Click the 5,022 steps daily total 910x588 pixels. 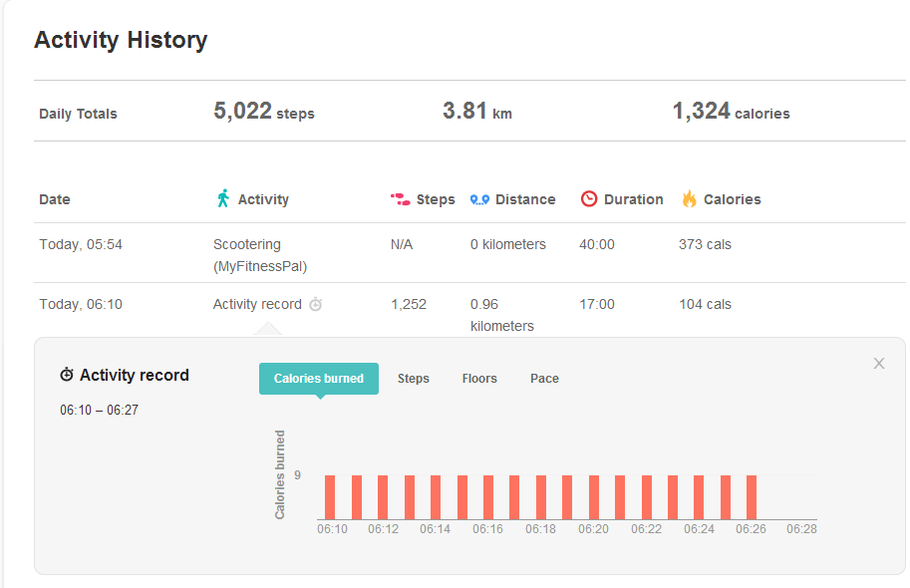[x=263, y=112]
